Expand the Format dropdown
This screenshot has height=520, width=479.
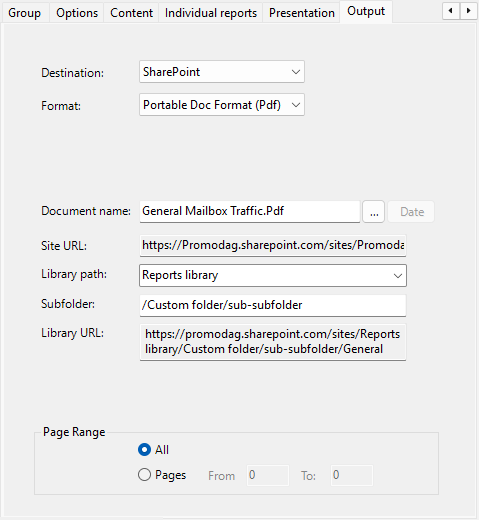click(x=222, y=105)
